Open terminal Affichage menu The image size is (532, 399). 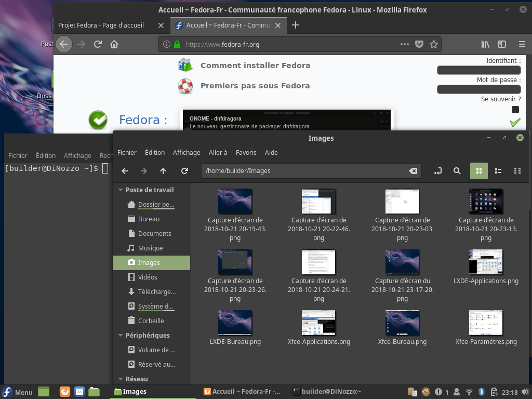click(x=77, y=156)
